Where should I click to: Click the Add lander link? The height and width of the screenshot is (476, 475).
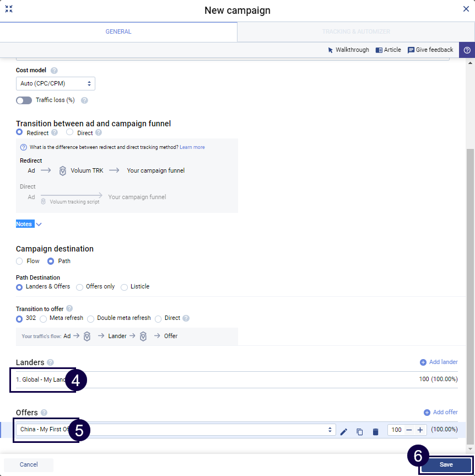coord(439,362)
